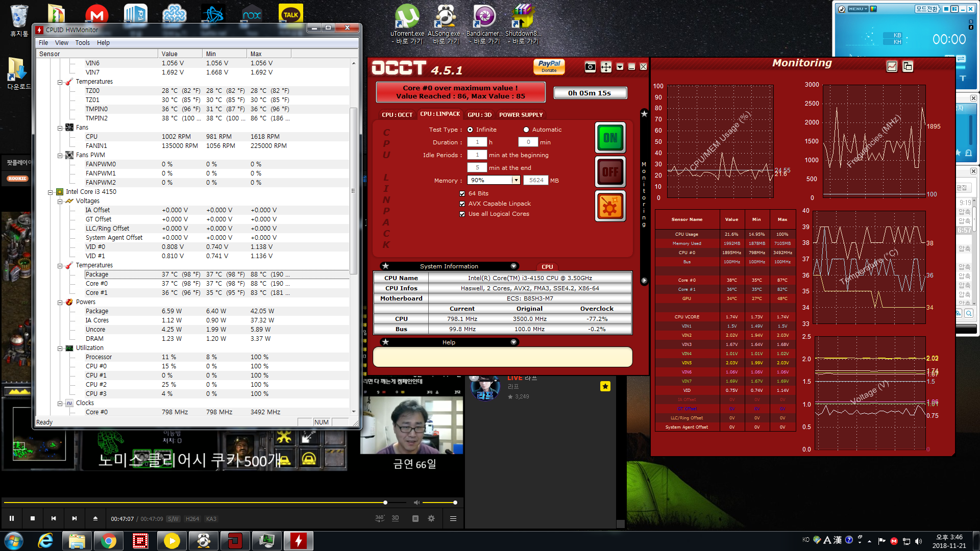The image size is (980, 551).
Task: Open the OCCT settings gear button
Action: click(610, 206)
